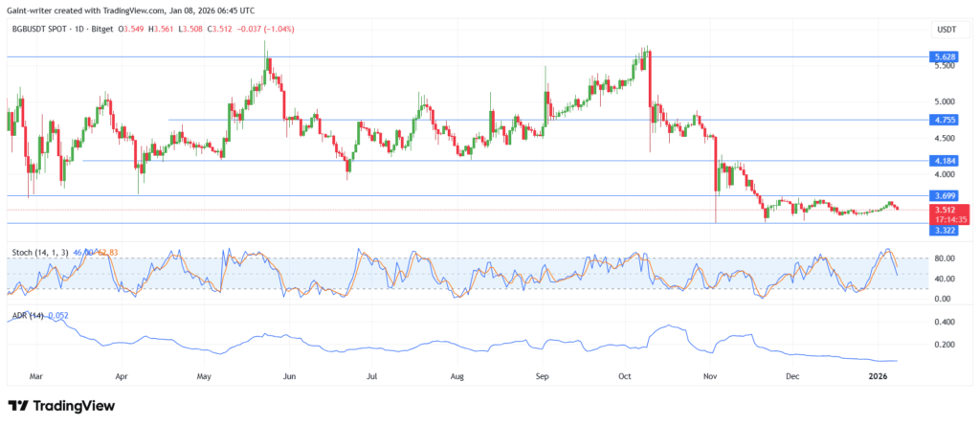980x426 pixels.
Task: Click the Apr label on time axis
Action: 122,377
